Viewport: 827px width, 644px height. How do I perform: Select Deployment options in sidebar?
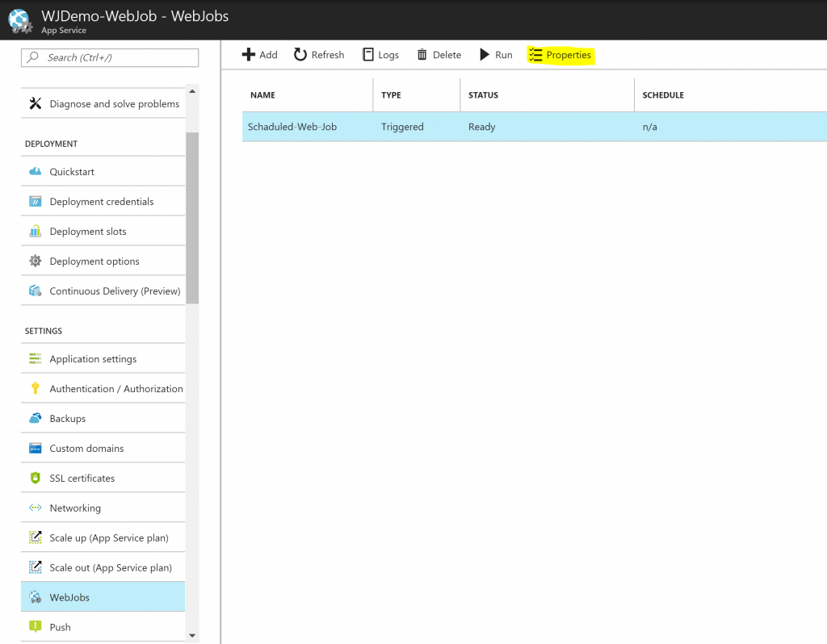point(103,261)
